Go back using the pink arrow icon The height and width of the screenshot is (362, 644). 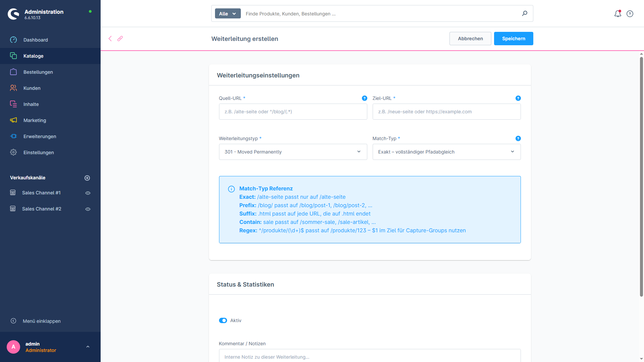click(110, 39)
